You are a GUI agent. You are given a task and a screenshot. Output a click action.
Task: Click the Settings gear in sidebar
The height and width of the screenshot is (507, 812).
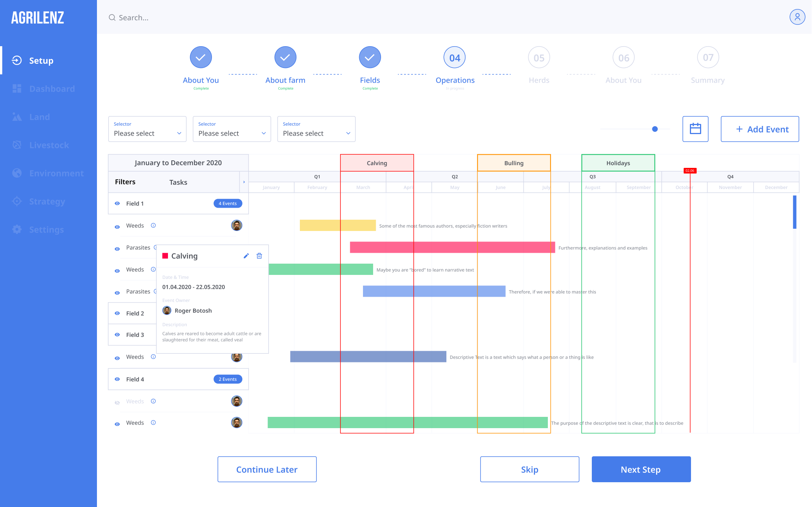[17, 229]
